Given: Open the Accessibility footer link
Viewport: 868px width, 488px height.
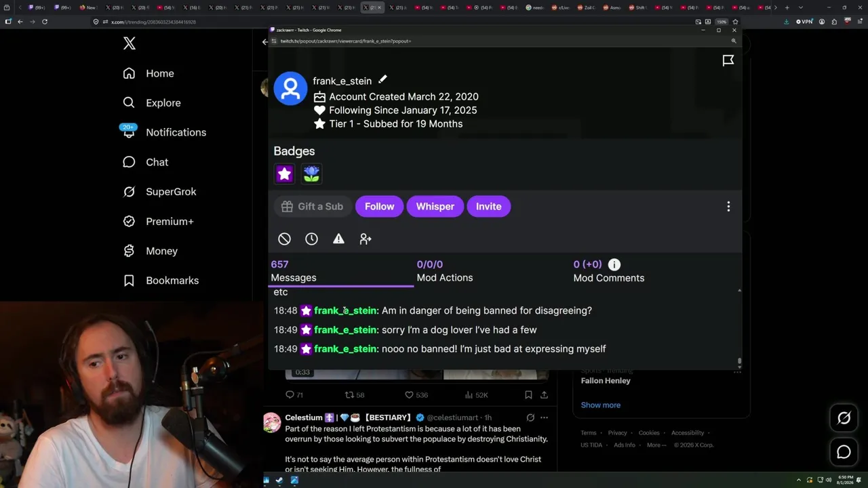Looking at the screenshot, I should 688,433.
